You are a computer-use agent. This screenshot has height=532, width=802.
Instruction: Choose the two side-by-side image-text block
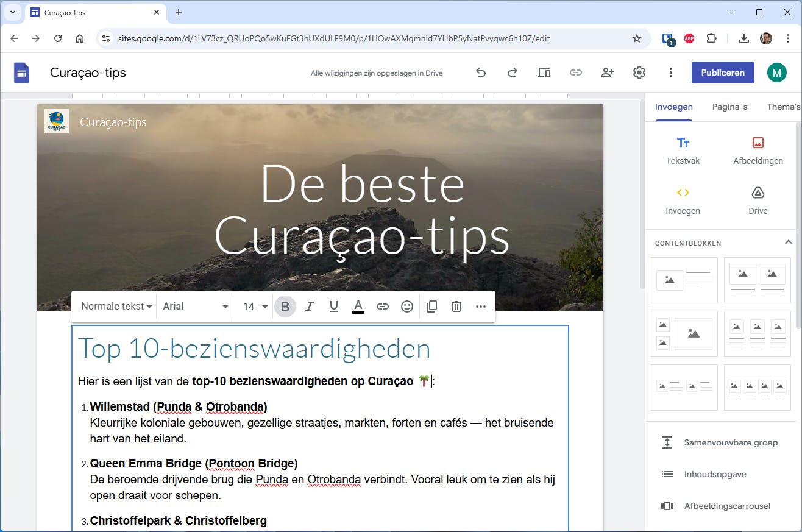tap(684, 388)
